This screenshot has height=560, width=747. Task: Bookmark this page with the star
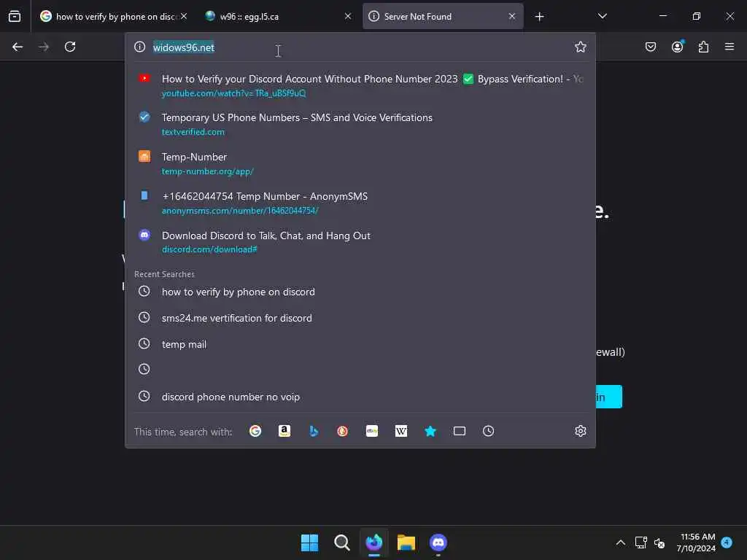(x=580, y=47)
